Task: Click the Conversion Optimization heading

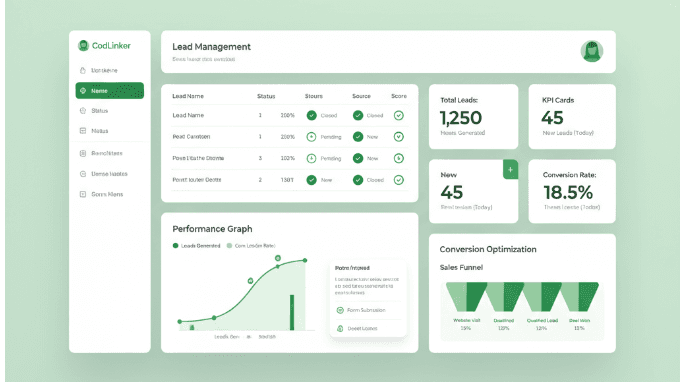Action: [x=488, y=249]
